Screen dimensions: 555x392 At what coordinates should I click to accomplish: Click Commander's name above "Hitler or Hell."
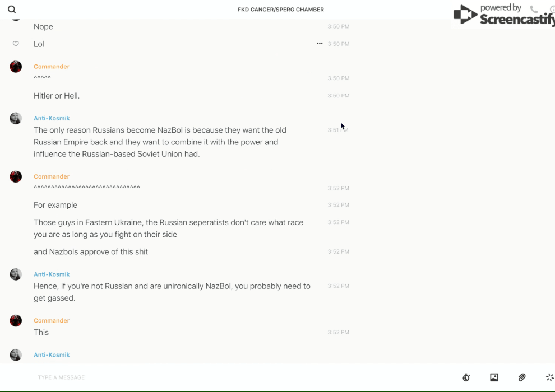pos(52,67)
